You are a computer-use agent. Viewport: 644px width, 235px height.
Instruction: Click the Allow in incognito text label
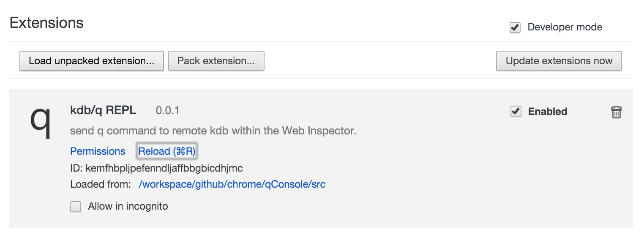(x=128, y=206)
